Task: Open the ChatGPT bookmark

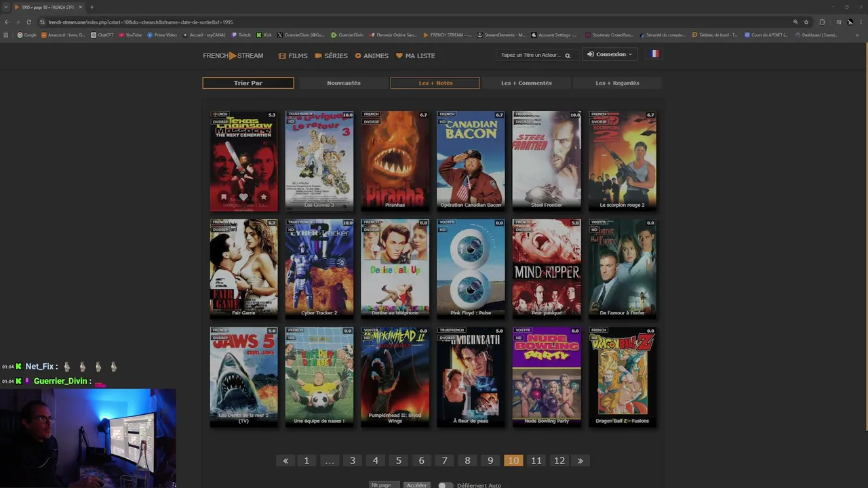Action: (x=102, y=35)
